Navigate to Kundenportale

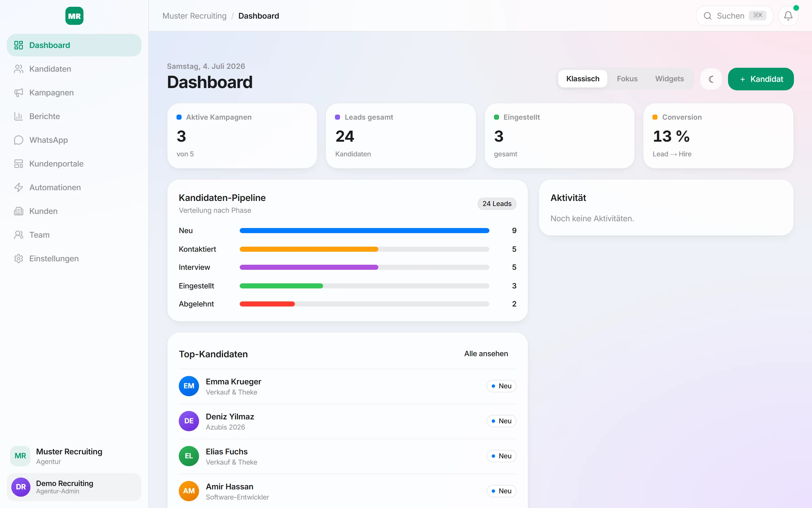coord(56,164)
